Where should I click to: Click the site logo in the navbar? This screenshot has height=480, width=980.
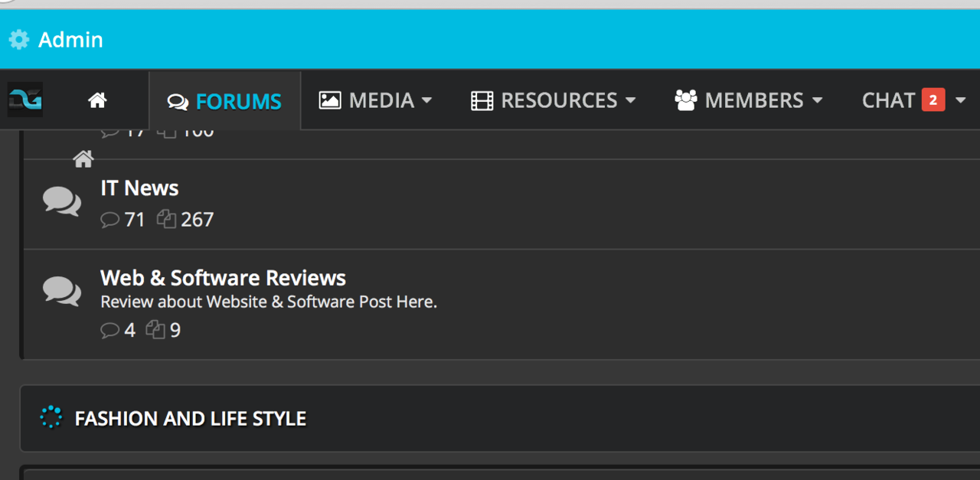[x=25, y=100]
